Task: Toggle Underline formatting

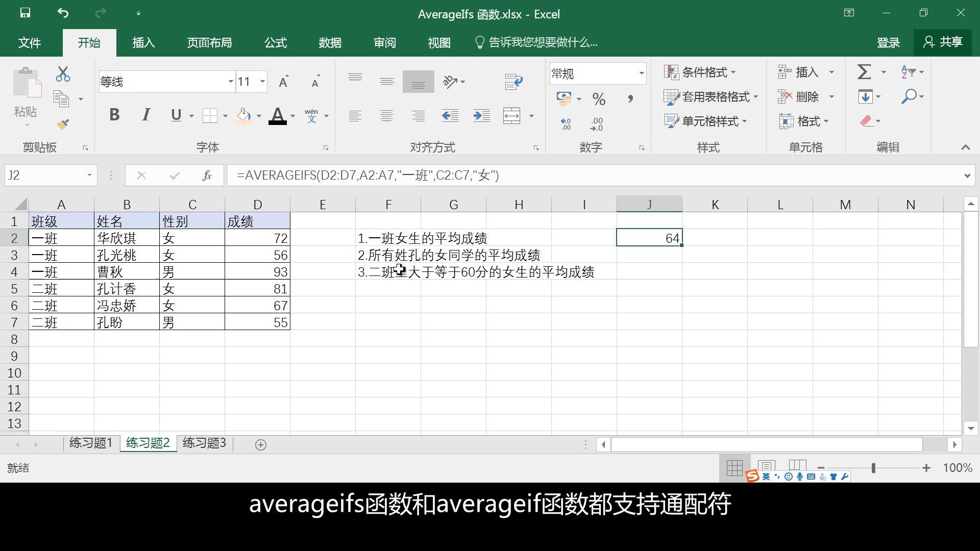Action: 176,115
